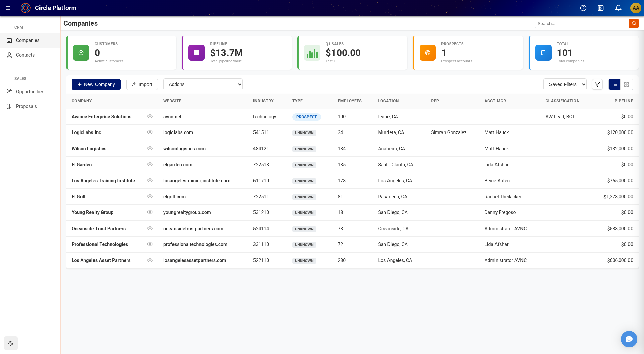Open settings gear in sidebar
644x354 pixels.
pos(11,343)
